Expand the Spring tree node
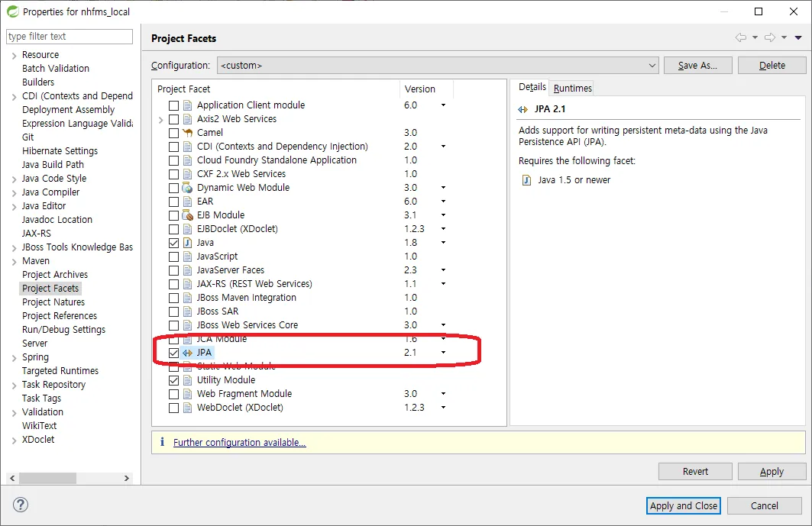This screenshot has height=526, width=812. pyautogui.click(x=14, y=358)
